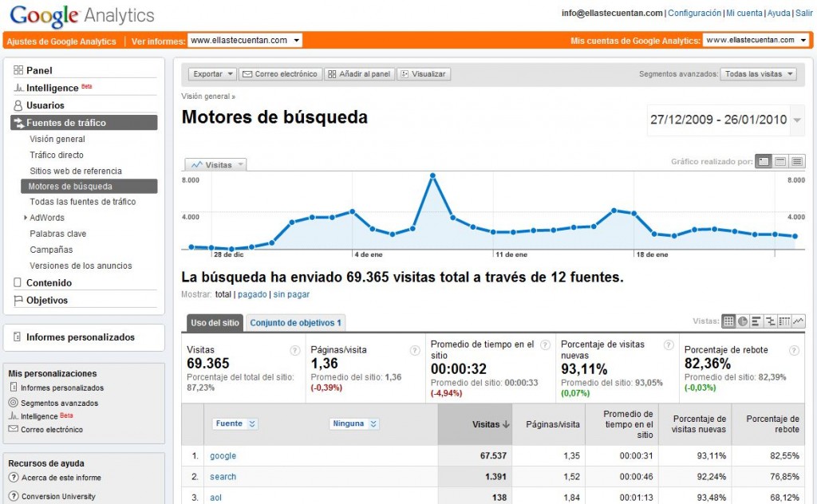817x504 pixels.
Task: Click help icon beside Porcentaje de visitas nuevas
Action: click(669, 345)
